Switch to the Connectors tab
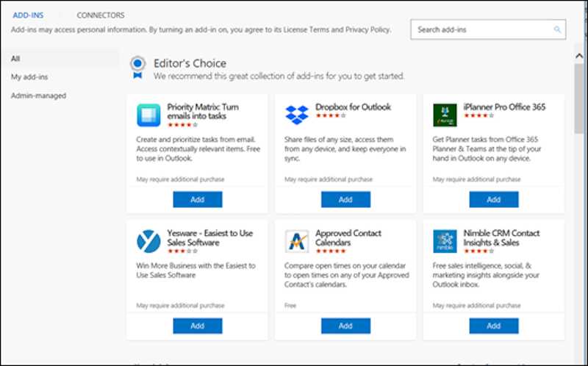The height and width of the screenshot is (366, 588). click(101, 15)
